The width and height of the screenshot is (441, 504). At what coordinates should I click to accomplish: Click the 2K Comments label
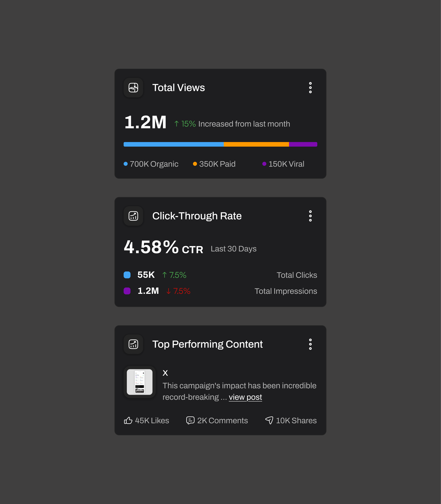[x=223, y=421]
